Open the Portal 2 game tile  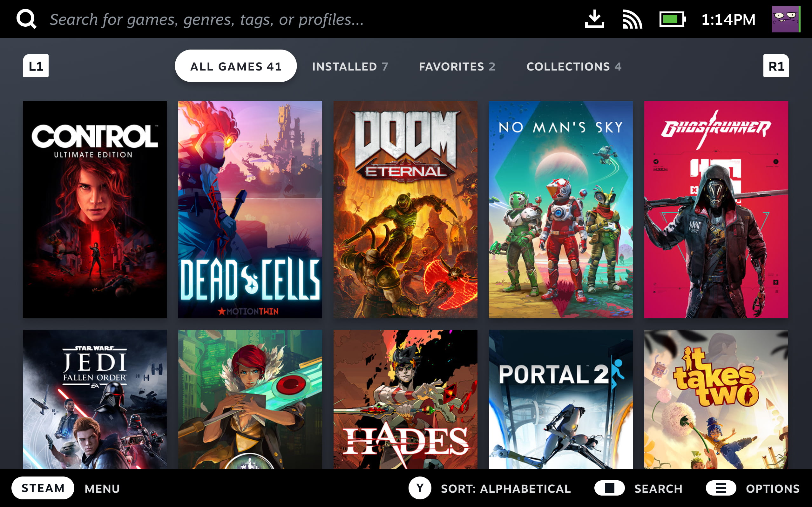point(561,399)
